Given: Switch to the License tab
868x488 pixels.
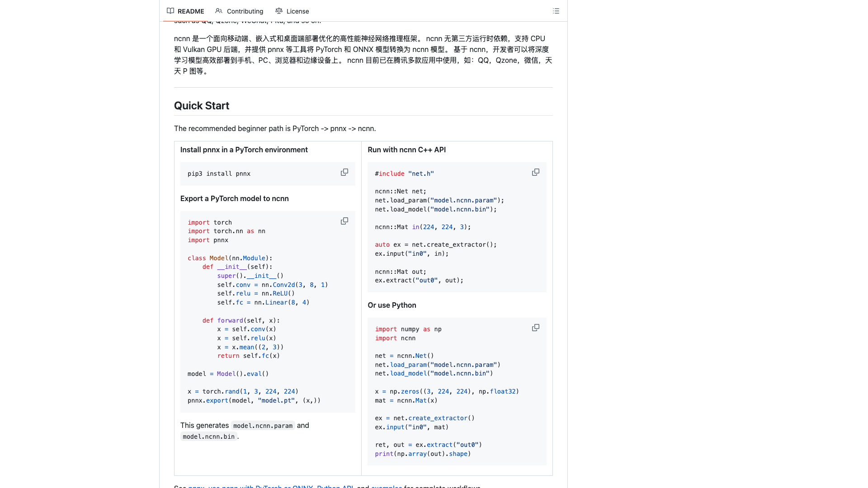Looking at the screenshot, I should pyautogui.click(x=292, y=11).
